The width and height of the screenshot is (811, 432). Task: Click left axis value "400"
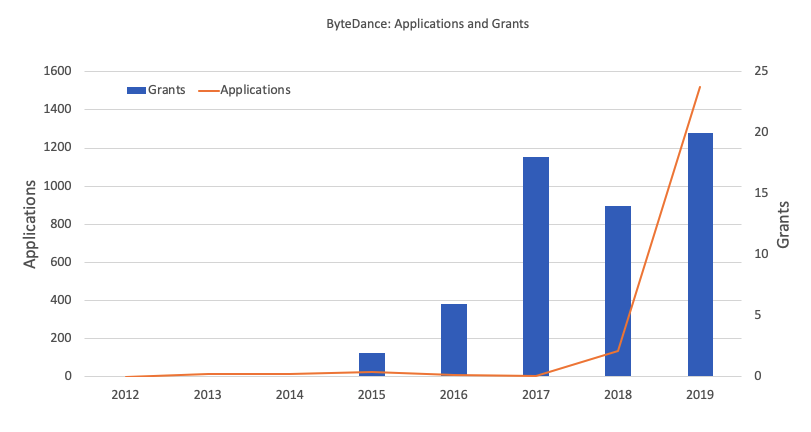[x=61, y=301]
